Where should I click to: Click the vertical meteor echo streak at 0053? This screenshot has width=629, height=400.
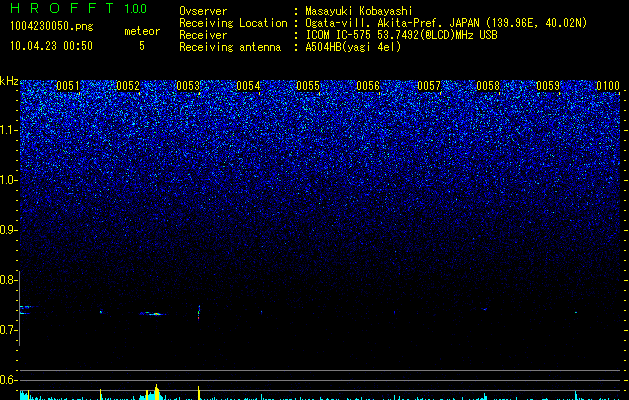[x=199, y=313]
